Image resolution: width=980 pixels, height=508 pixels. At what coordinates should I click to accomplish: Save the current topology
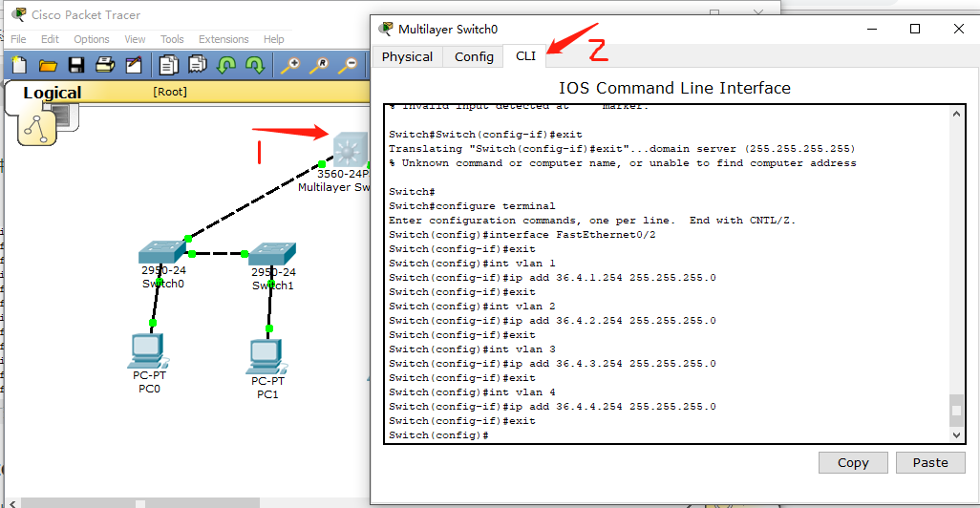pyautogui.click(x=76, y=65)
